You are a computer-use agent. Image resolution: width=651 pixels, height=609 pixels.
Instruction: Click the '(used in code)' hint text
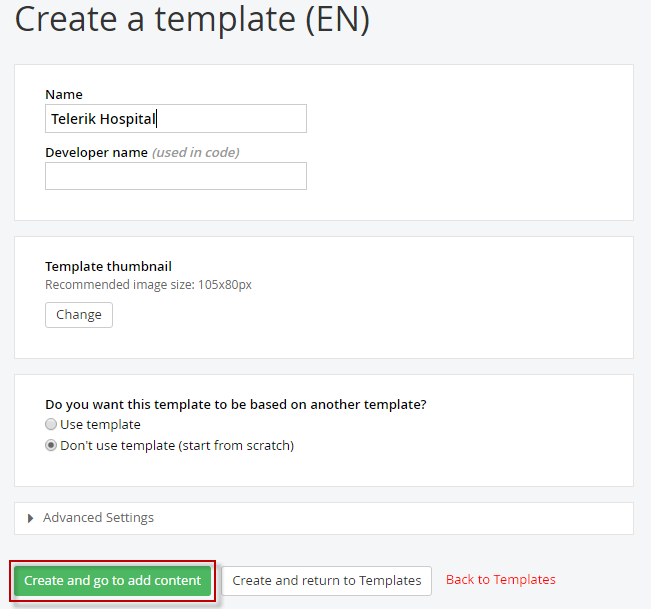pos(195,153)
